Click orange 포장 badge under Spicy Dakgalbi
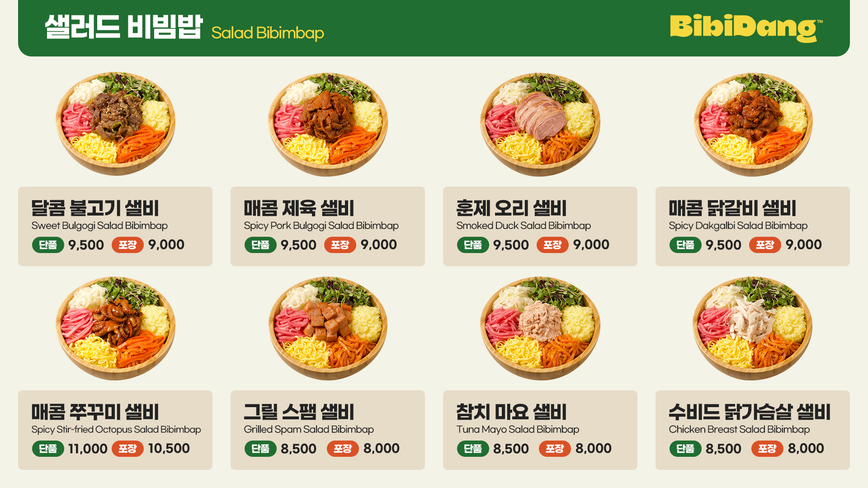Viewport: 868px width, 488px height. coord(765,245)
